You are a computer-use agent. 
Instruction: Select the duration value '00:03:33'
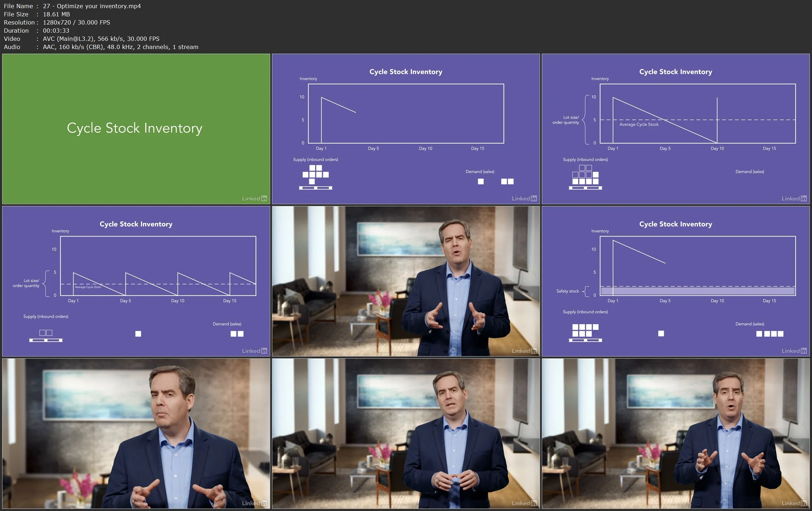pyautogui.click(x=56, y=31)
